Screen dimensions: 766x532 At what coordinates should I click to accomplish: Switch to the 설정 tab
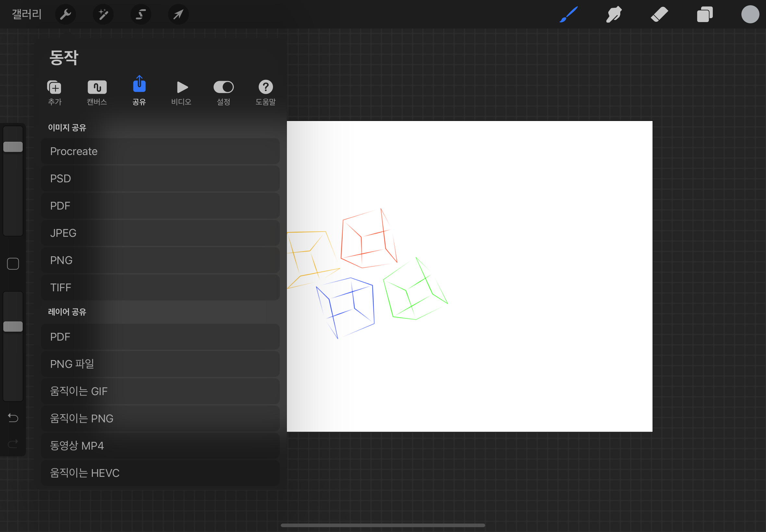point(223,93)
